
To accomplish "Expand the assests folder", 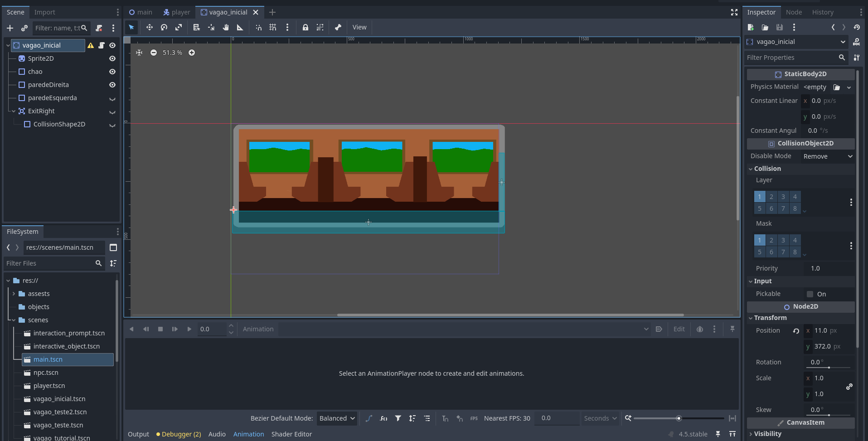I will 14,294.
